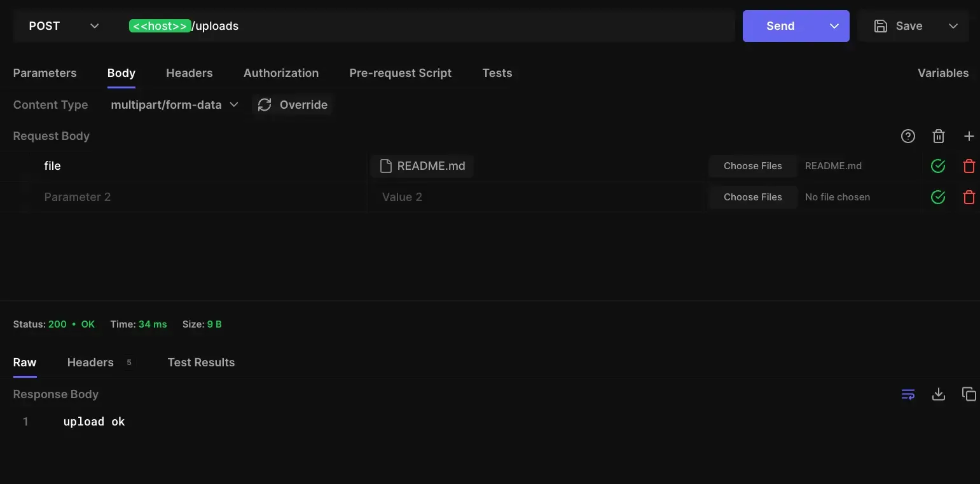Click the "9 B" size value

point(214,324)
